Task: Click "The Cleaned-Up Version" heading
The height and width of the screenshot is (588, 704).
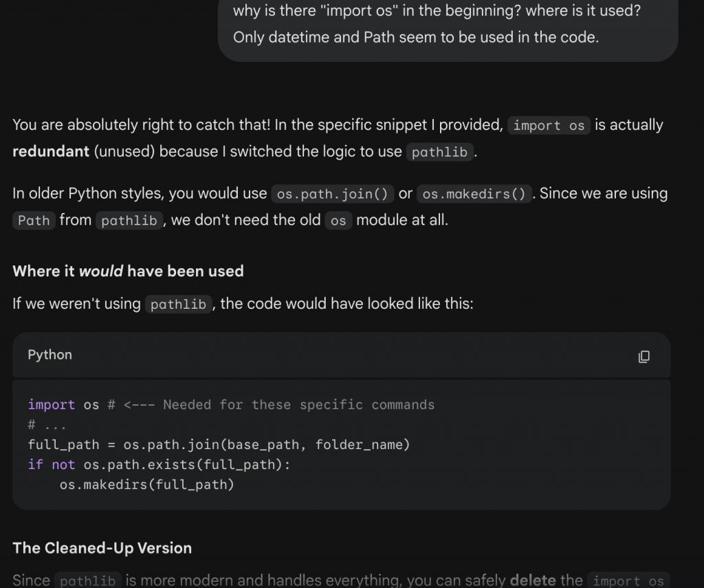Action: [x=102, y=548]
